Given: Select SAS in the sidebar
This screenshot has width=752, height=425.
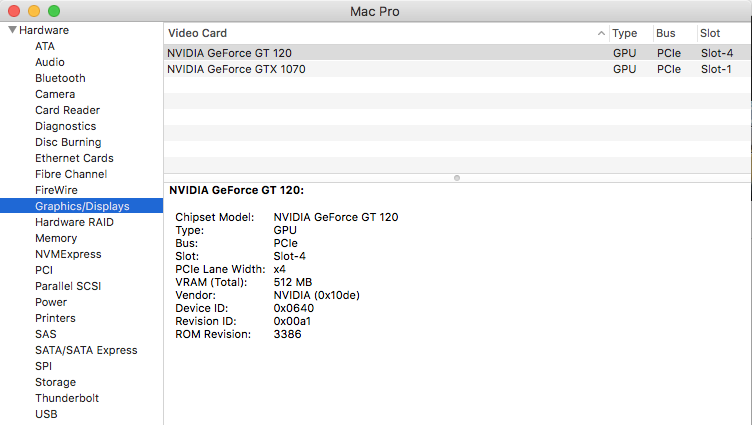Looking at the screenshot, I should [x=46, y=334].
